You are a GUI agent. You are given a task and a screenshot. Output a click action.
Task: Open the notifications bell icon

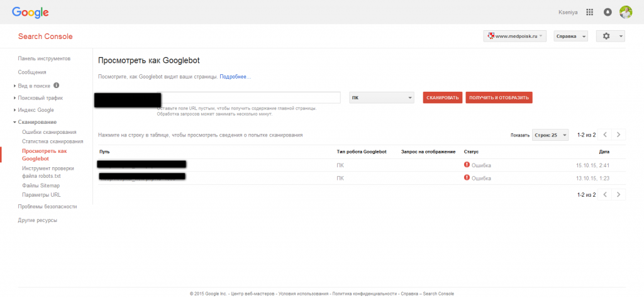[608, 13]
